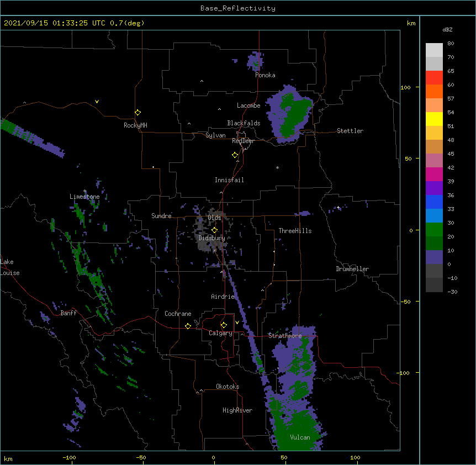Click the Innisfail city label
This screenshot has height=465, width=476.
229,180
